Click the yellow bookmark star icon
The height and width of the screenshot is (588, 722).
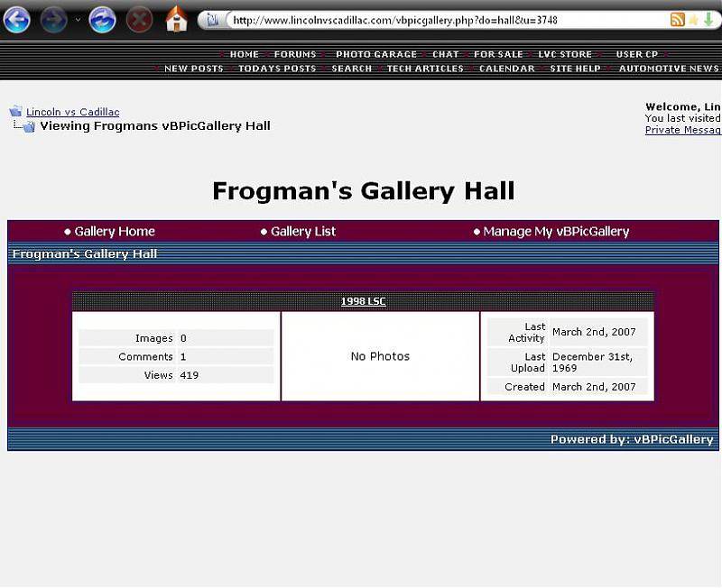click(693, 19)
